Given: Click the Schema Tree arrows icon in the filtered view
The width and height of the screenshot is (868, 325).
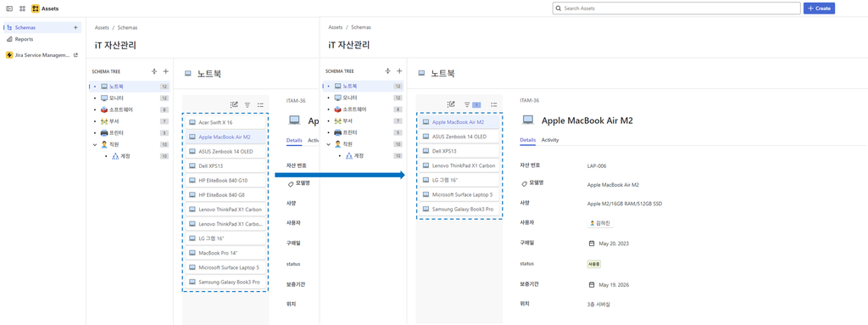Looking at the screenshot, I should 387,71.
